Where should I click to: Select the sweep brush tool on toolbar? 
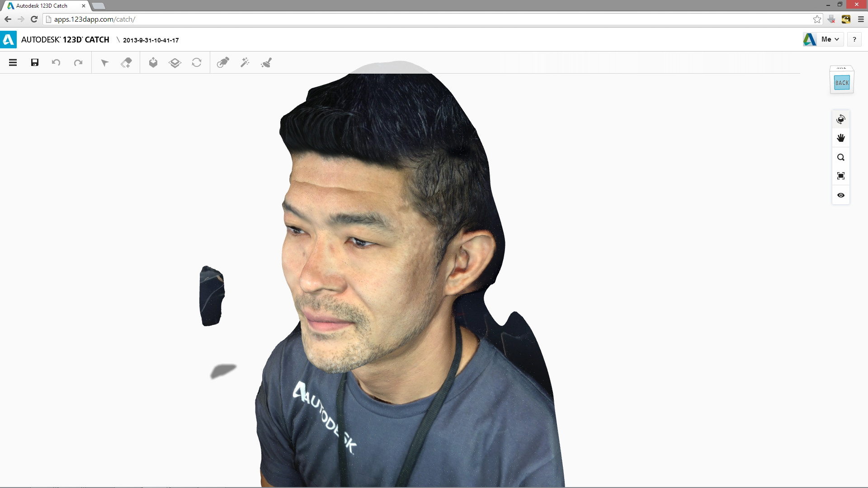[266, 62]
